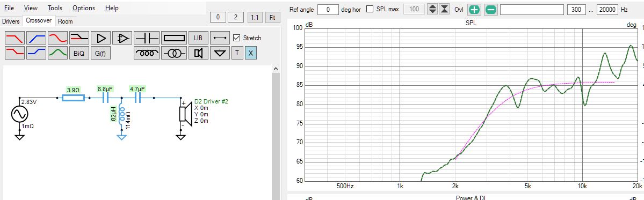Open the component LIB library
This screenshot has width=644, height=200.
pos(198,38)
